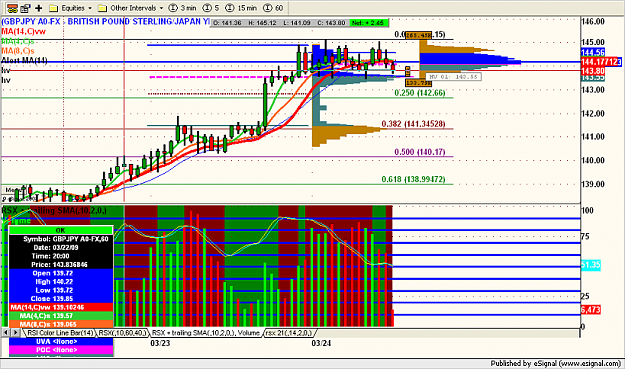Open the Equities folder dropdown
Screen dimensions: 625x369
(77, 8)
